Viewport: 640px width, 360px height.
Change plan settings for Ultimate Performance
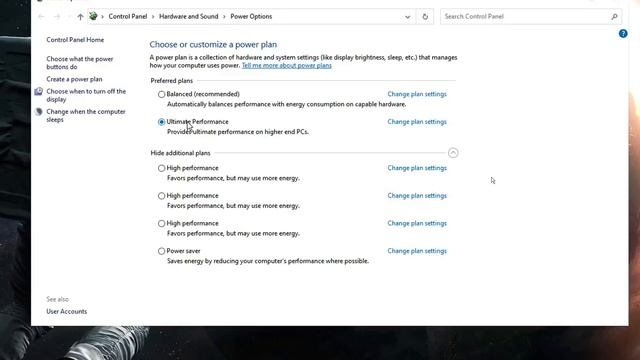(417, 122)
